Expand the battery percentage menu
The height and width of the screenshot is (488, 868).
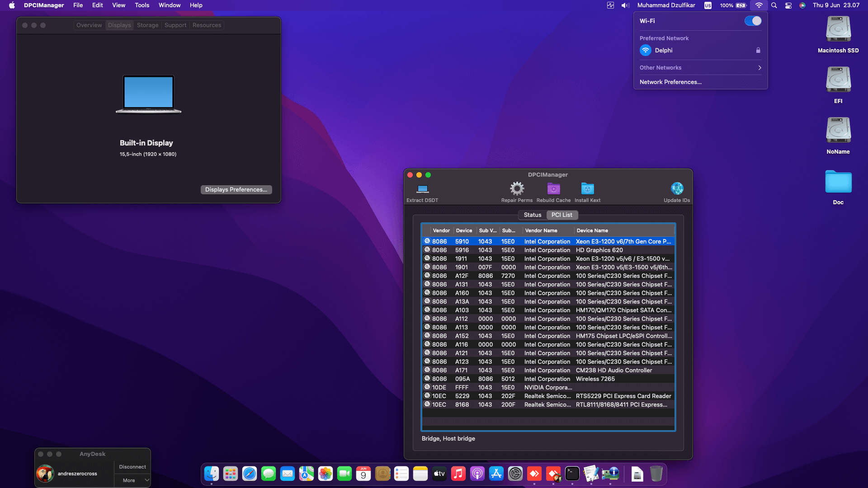[727, 5]
